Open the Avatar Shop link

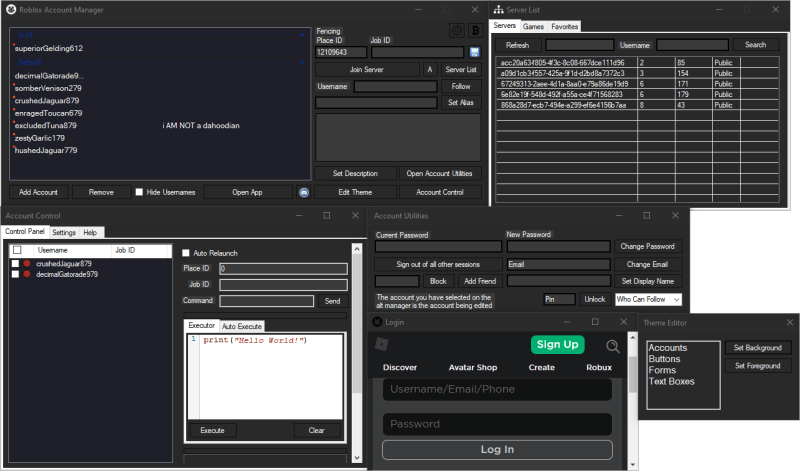pos(473,367)
